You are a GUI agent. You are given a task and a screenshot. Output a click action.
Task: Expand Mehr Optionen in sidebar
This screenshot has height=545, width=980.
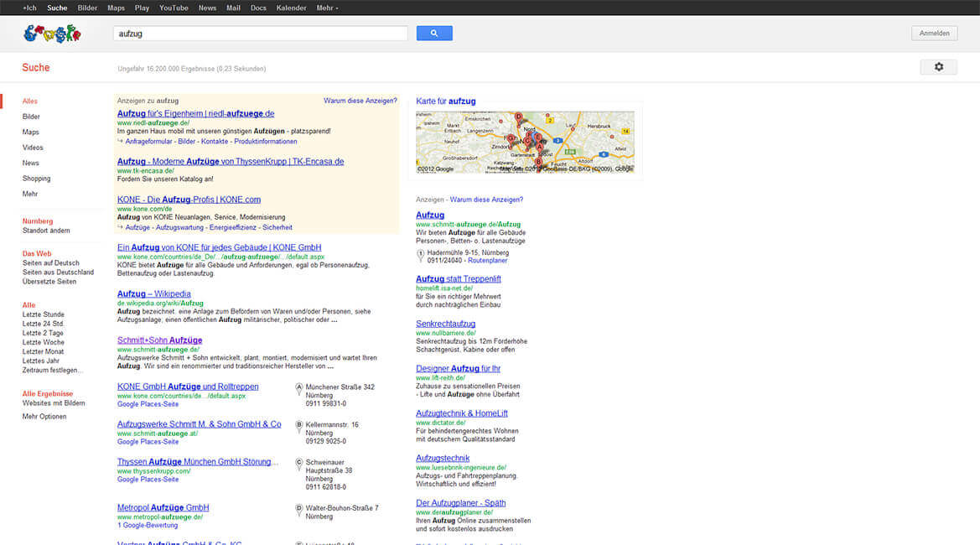pos(44,416)
